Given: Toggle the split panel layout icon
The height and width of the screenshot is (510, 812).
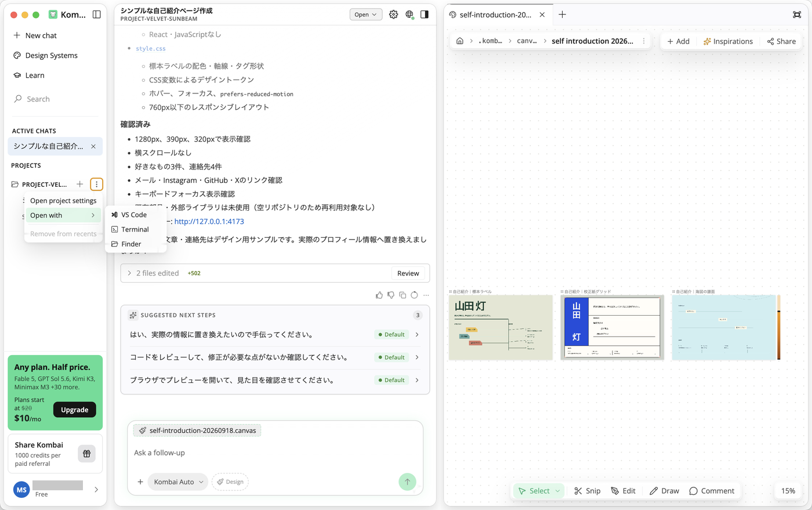Looking at the screenshot, I should (x=425, y=15).
